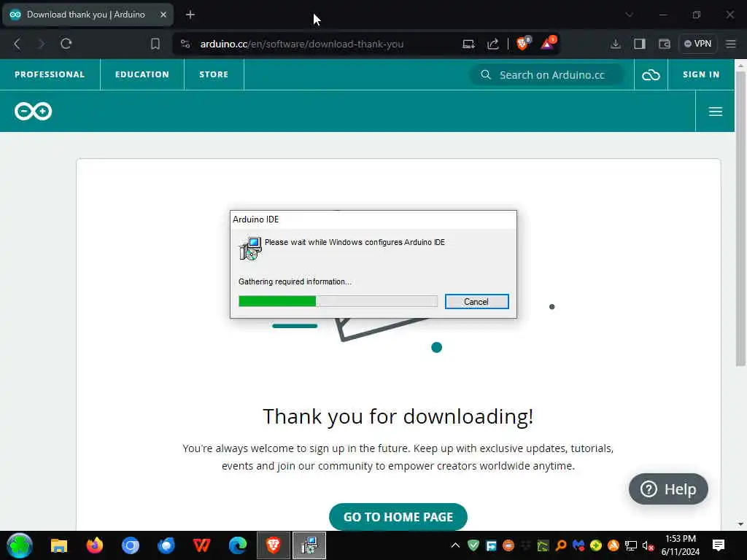Open Malwarebytes tray icon
The width and height of the screenshot is (747, 560).
tap(578, 545)
